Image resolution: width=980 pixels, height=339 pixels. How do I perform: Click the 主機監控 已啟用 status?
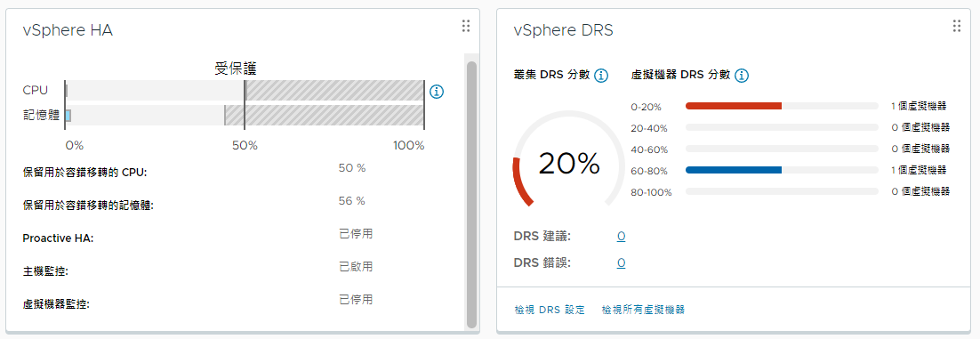click(356, 267)
